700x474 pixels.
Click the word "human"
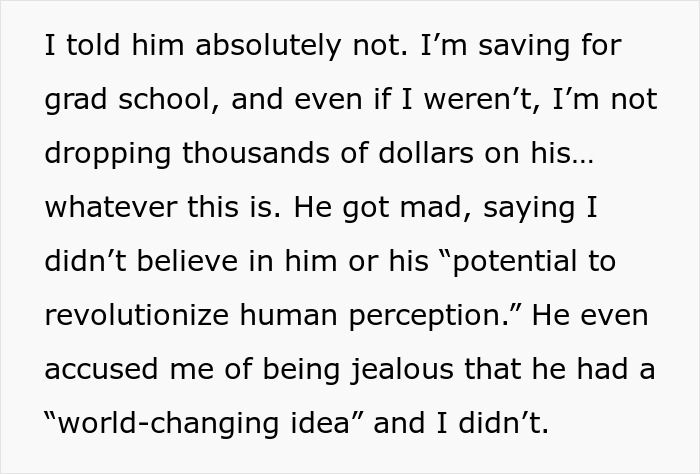pos(288,316)
